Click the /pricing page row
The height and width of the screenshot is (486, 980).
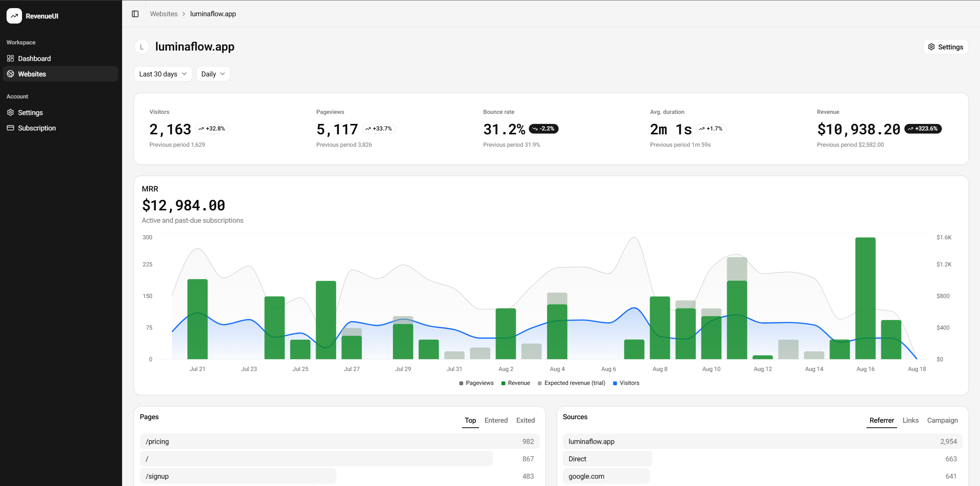click(x=340, y=441)
